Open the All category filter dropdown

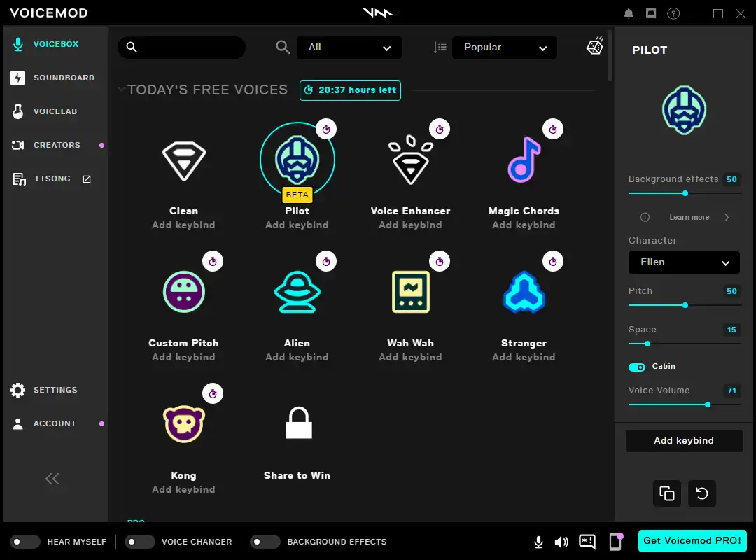[x=349, y=48]
